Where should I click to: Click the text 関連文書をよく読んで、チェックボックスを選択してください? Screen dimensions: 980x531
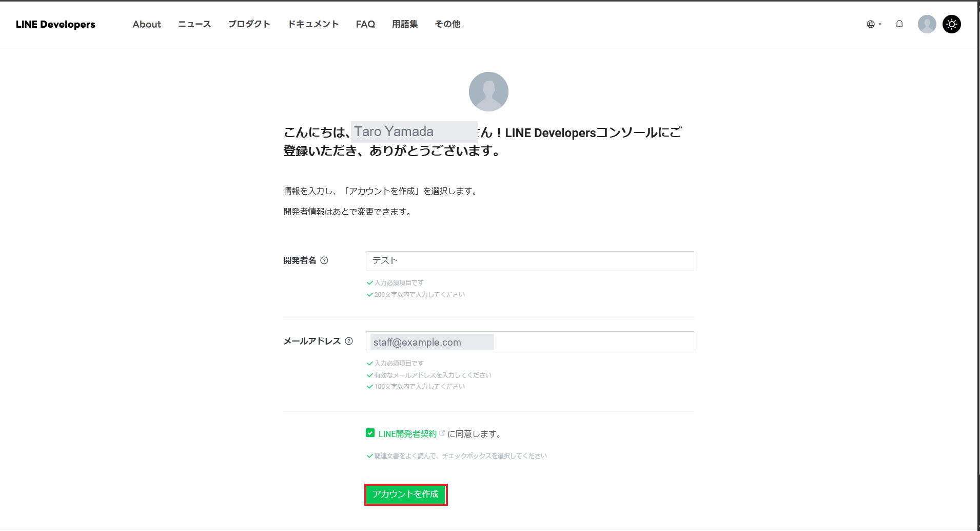pyautogui.click(x=461, y=456)
